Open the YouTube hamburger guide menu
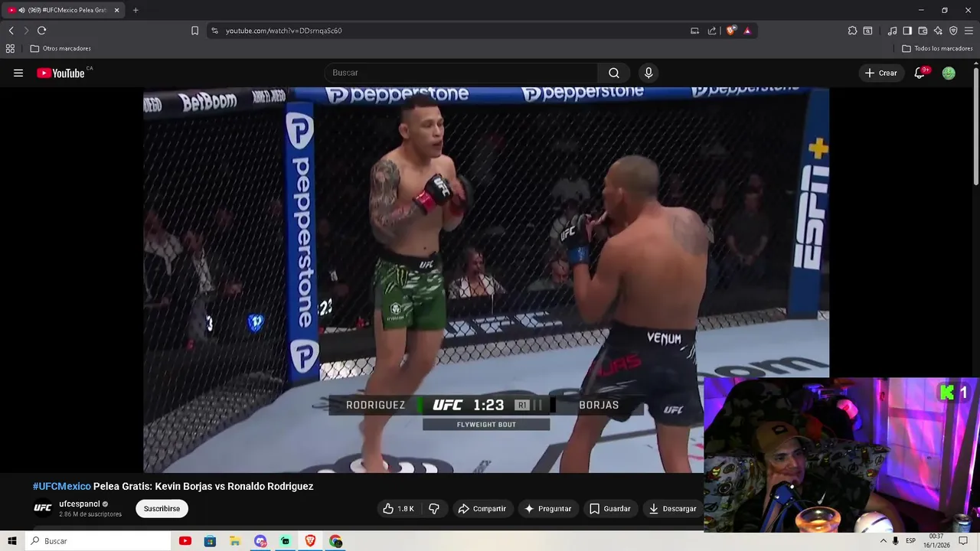The height and width of the screenshot is (551, 980). click(18, 73)
